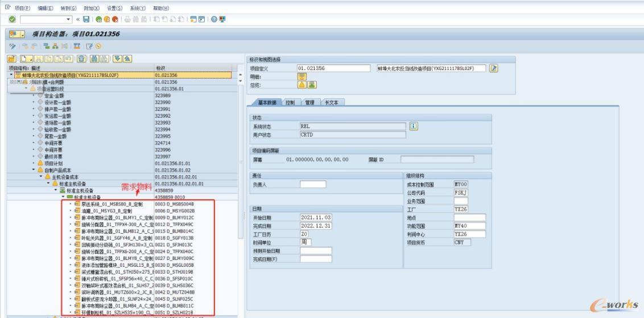Select component 锤片式粉碎机_01_SFSP56×40
This screenshot has height=318, width=644.
click(x=117, y=279)
